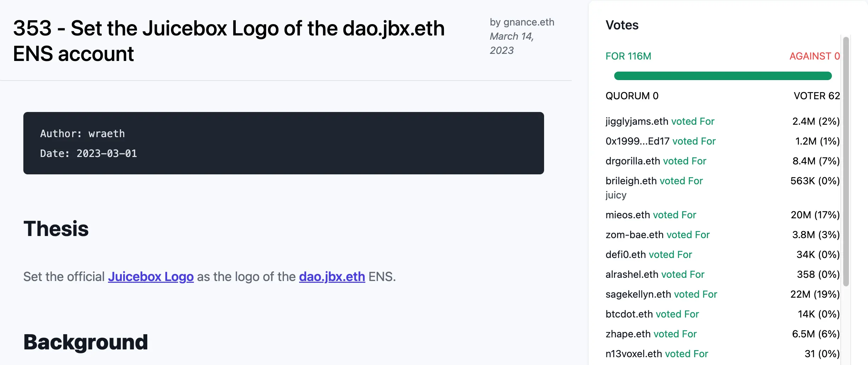This screenshot has height=365, width=868.
Task: Click the green FOR votes progress bar
Action: (x=723, y=76)
